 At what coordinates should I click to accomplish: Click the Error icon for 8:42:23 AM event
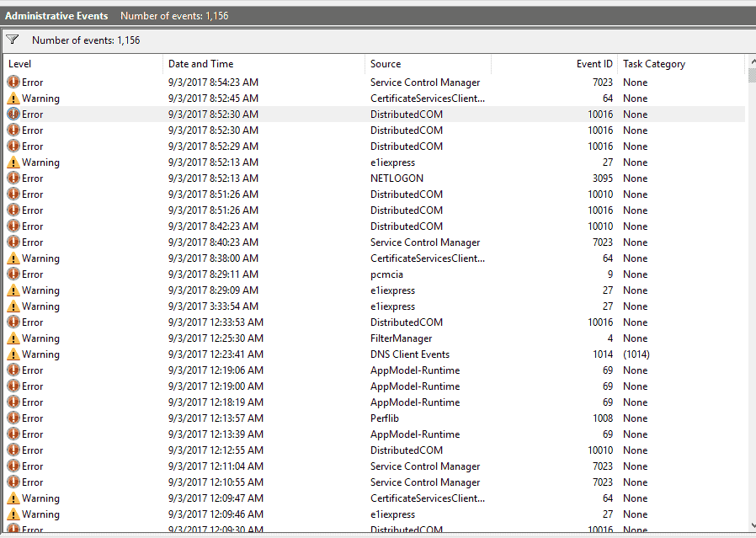(x=13, y=226)
